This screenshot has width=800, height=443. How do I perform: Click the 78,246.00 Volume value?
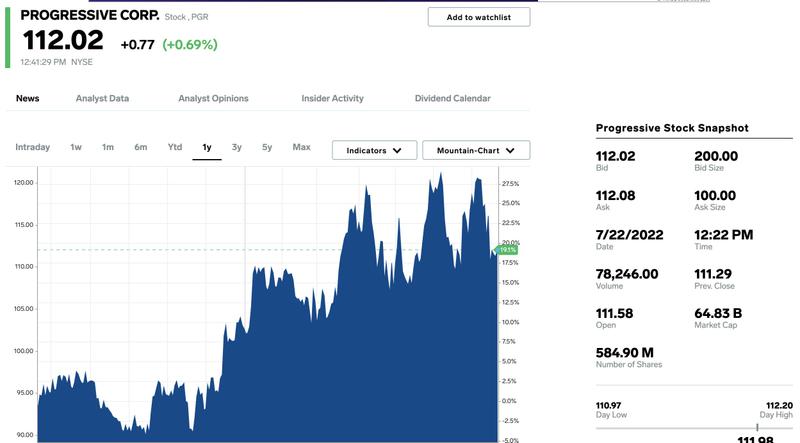pos(627,274)
